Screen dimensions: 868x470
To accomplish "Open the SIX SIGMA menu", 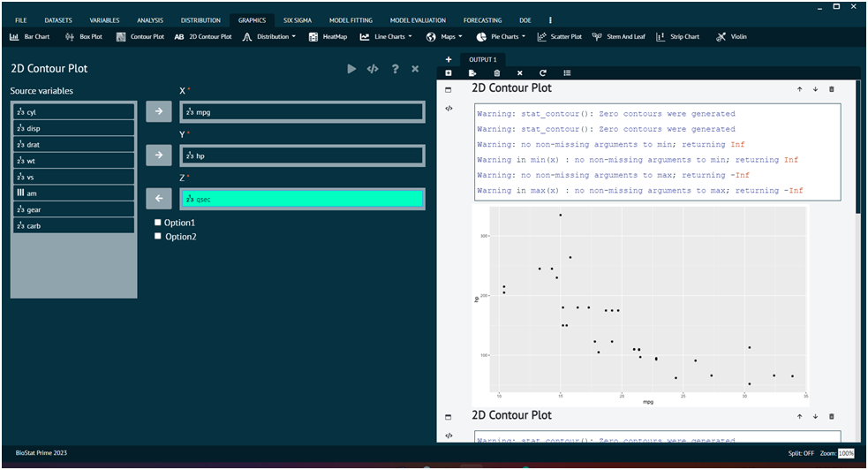I will (x=298, y=20).
